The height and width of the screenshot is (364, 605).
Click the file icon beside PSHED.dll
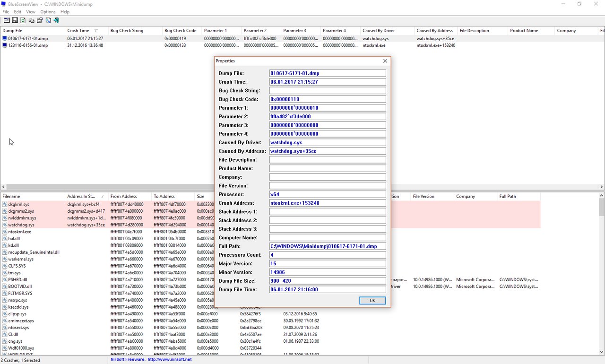5,280
